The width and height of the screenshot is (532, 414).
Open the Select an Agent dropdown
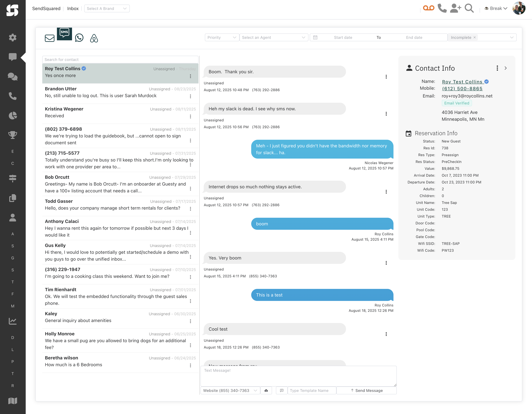(x=274, y=38)
